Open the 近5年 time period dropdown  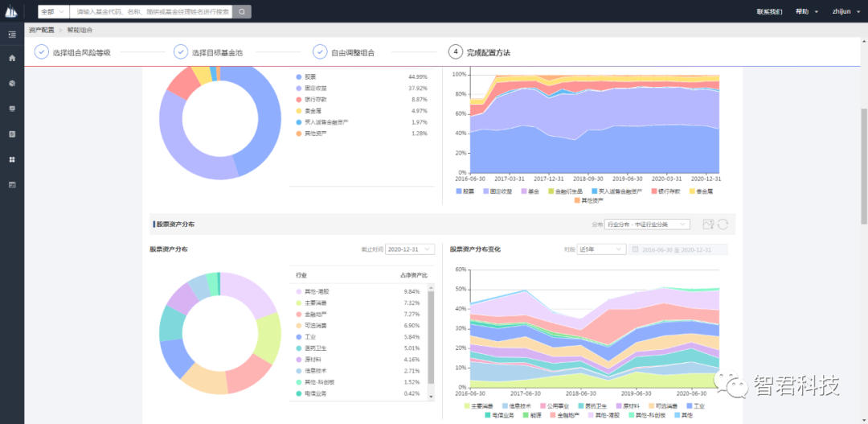(601, 249)
